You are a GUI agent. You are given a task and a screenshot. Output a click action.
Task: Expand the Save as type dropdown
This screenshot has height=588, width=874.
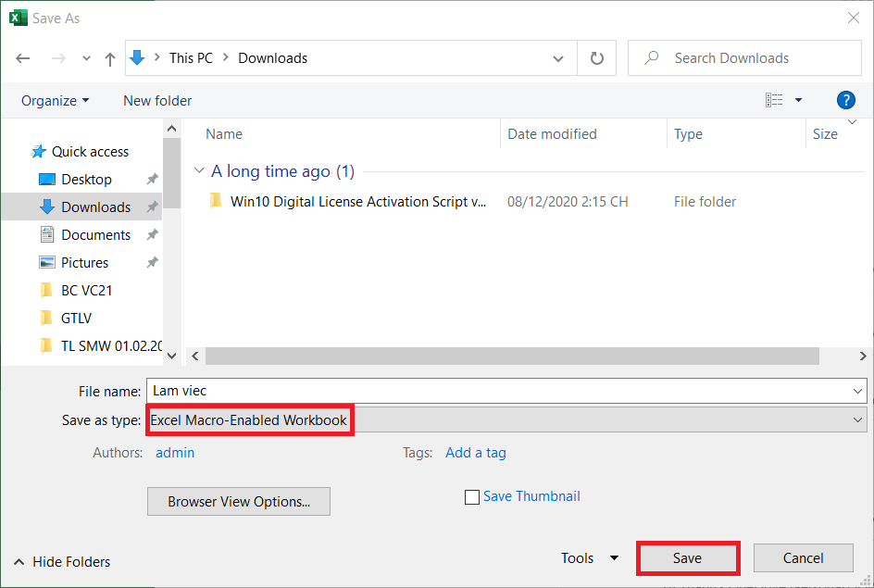coord(857,420)
